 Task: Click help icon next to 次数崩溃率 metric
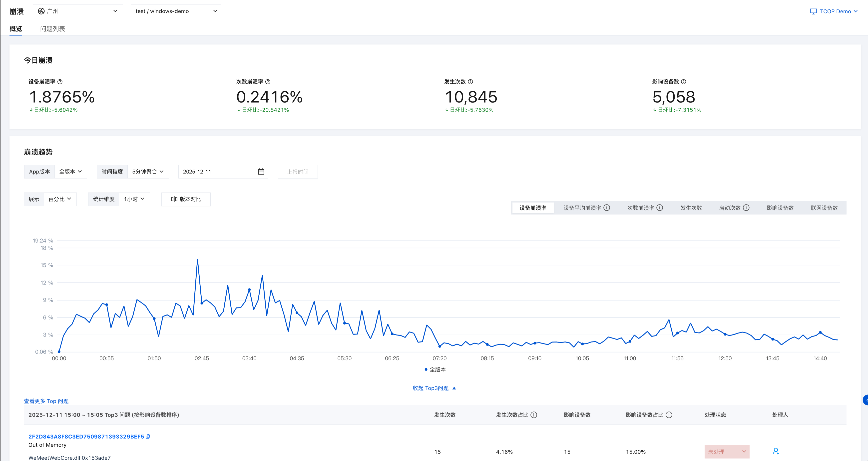[x=268, y=81]
